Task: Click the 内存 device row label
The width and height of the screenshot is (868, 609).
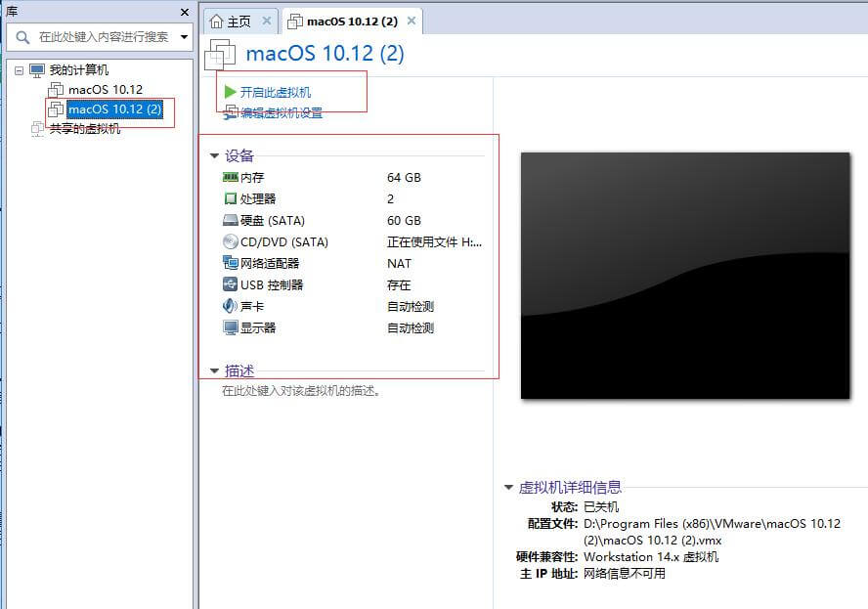Action: [x=252, y=177]
